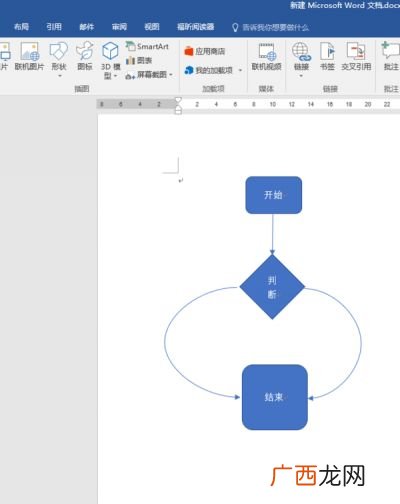Open the View (视图) ribbon tab
Viewport: 400px width, 504px height.
(x=152, y=27)
